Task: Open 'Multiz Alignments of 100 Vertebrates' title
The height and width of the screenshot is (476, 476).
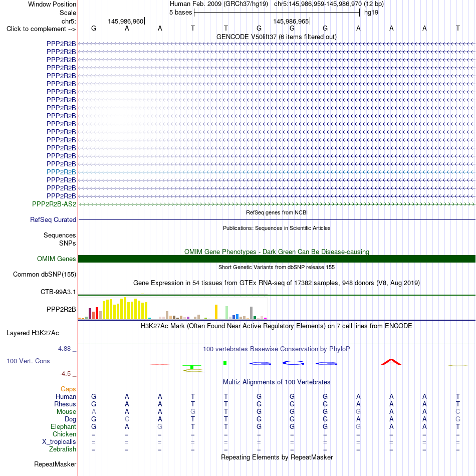Action: pos(277,382)
